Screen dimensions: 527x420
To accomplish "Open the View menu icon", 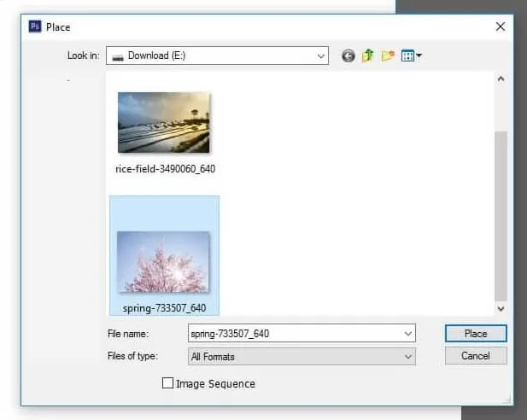I will 411,55.
